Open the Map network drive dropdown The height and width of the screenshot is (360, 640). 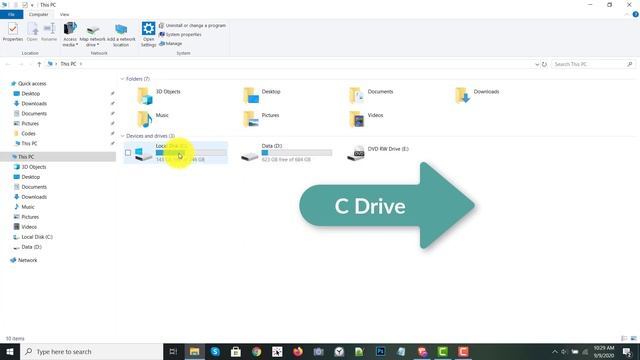tap(92, 36)
